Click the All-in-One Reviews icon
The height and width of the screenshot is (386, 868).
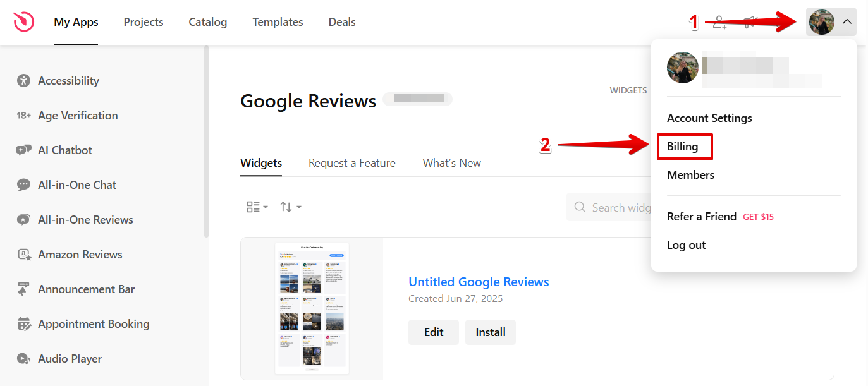click(x=24, y=220)
